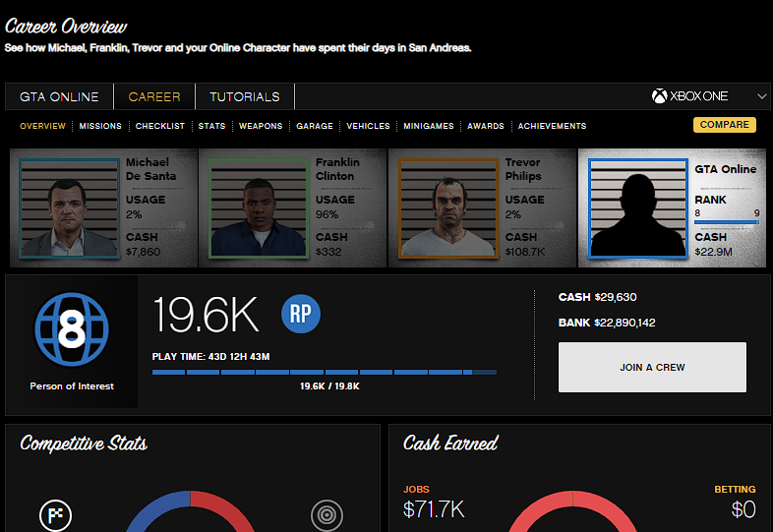Expand the Xbox One platform dropdown arrow
773x532 pixels.
[761, 96]
